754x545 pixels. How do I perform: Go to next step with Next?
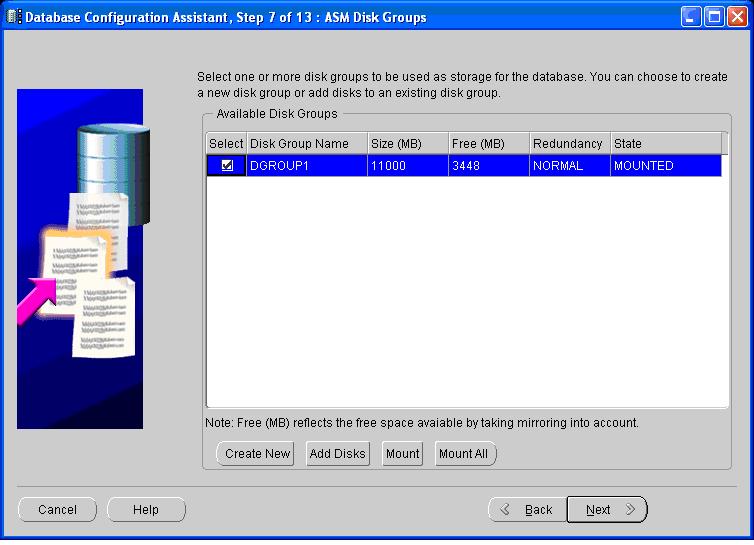pyautogui.click(x=606, y=510)
